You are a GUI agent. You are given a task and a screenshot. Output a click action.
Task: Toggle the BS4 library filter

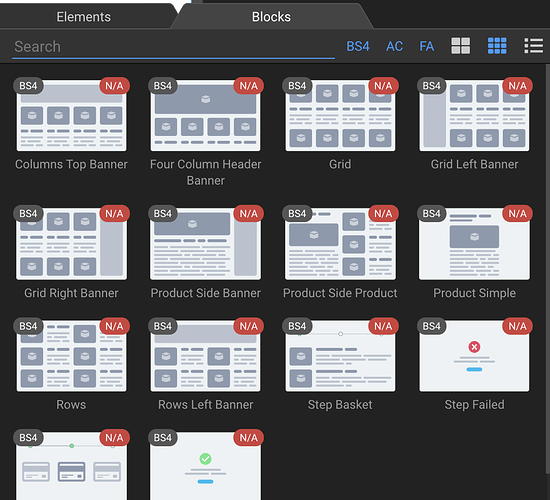(358, 46)
